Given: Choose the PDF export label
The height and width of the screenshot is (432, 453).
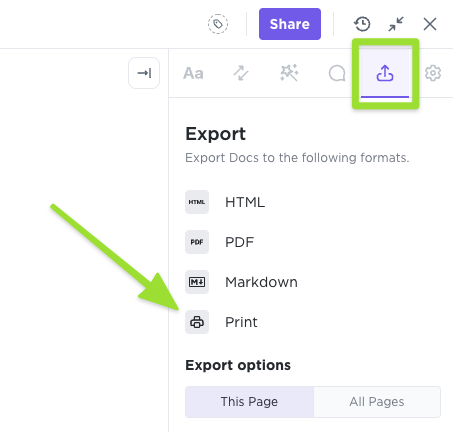Looking at the screenshot, I should point(240,242).
